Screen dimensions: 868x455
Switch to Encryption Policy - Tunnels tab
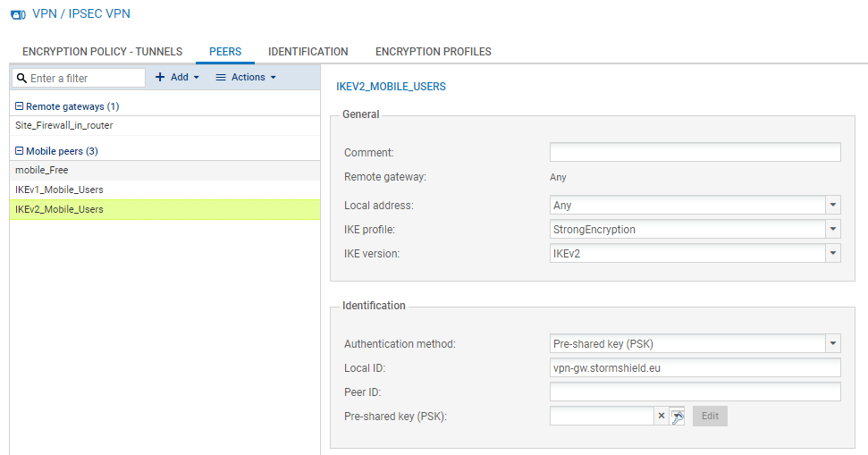(102, 52)
